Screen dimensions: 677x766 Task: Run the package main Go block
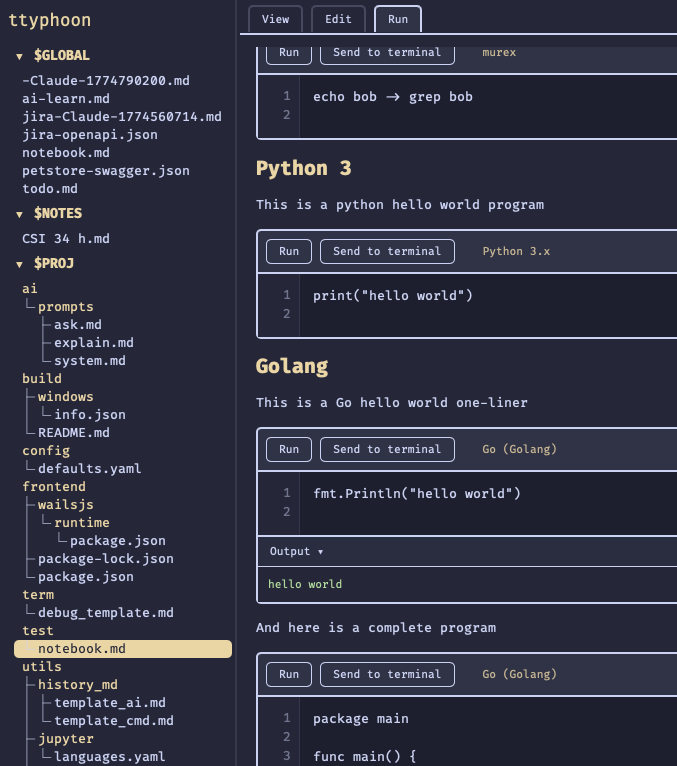tap(289, 674)
